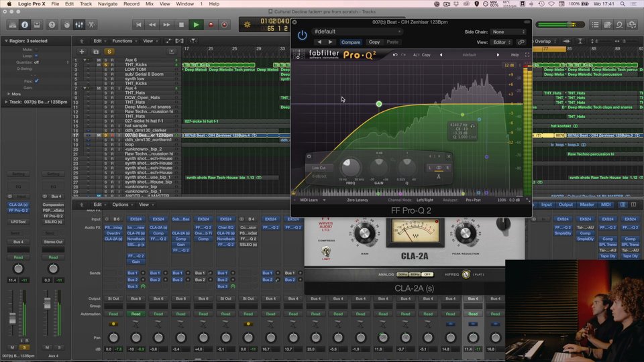Screen dimensions: 644x362
Task: Click the green Play button
Action: (x=196, y=25)
